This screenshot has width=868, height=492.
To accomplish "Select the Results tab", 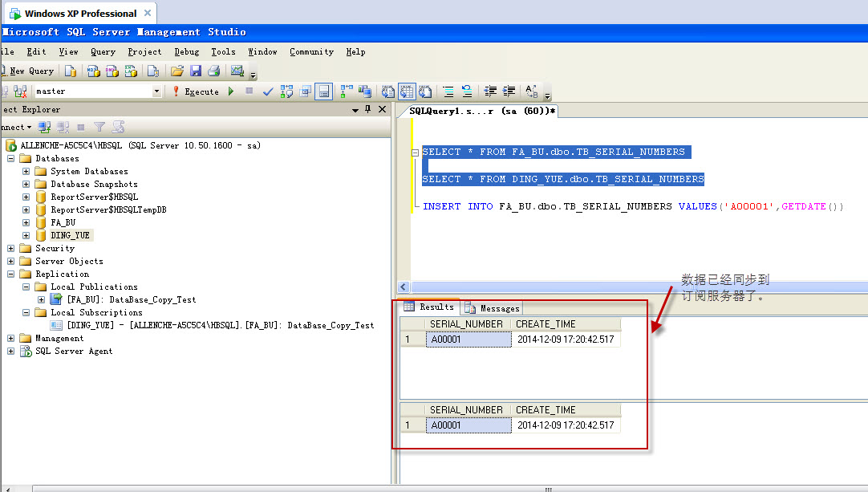I will tap(429, 307).
